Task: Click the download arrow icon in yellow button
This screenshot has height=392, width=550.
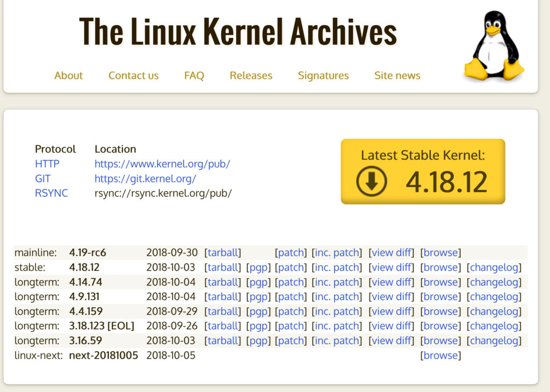Action: (372, 182)
